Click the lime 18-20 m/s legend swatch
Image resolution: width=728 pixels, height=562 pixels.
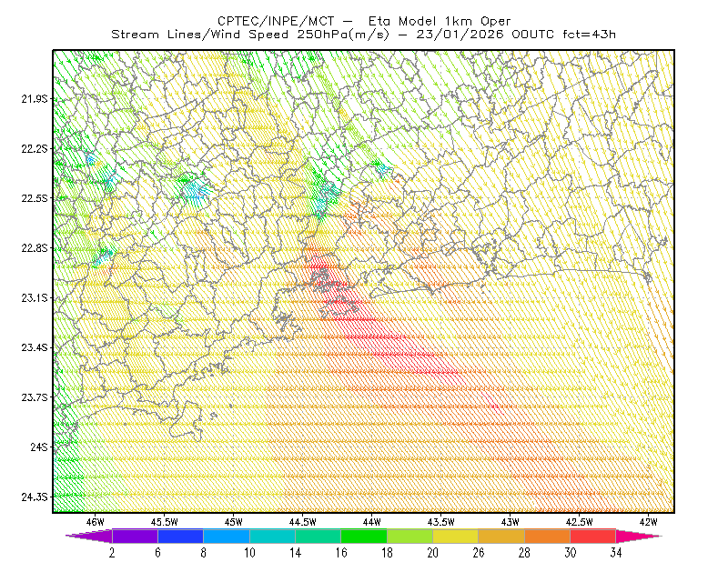pos(410,536)
